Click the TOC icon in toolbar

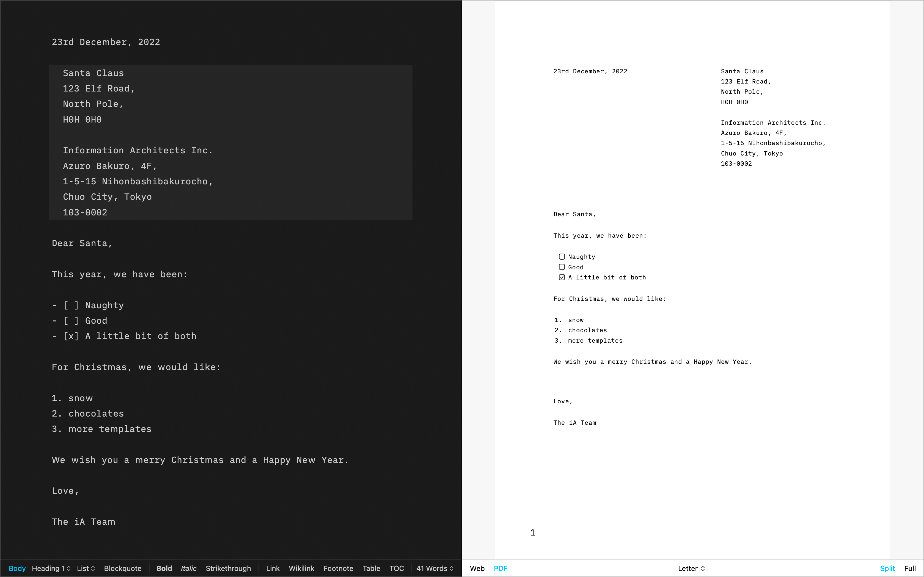pos(397,568)
